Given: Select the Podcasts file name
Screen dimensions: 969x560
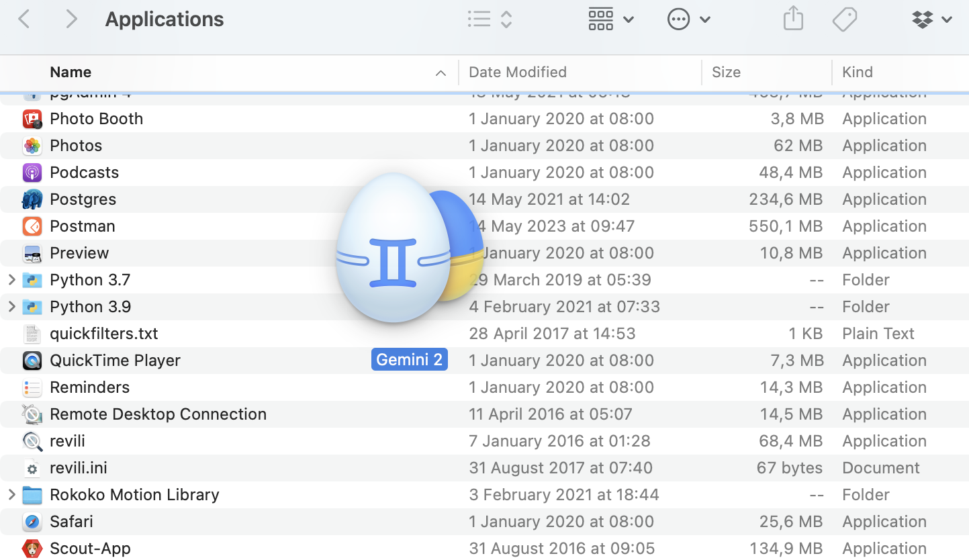Looking at the screenshot, I should tap(84, 173).
